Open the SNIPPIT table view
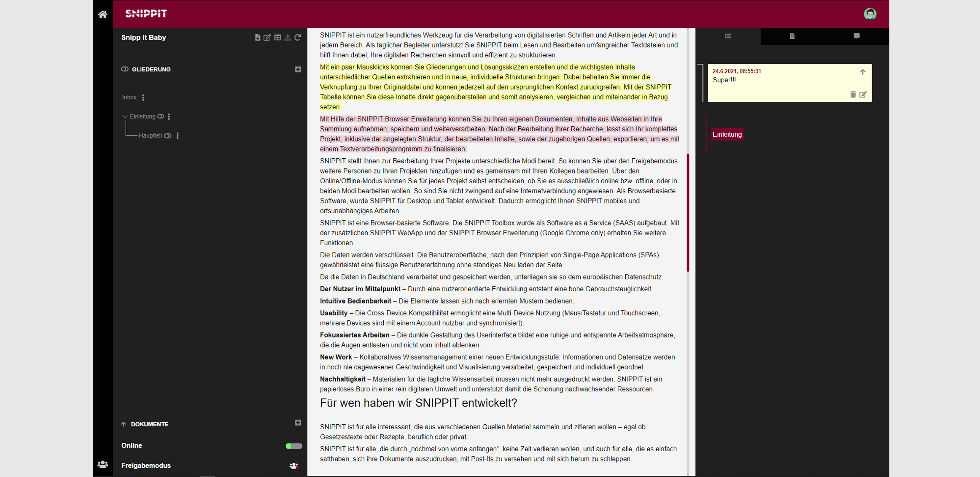This screenshot has width=980, height=477. point(277,38)
